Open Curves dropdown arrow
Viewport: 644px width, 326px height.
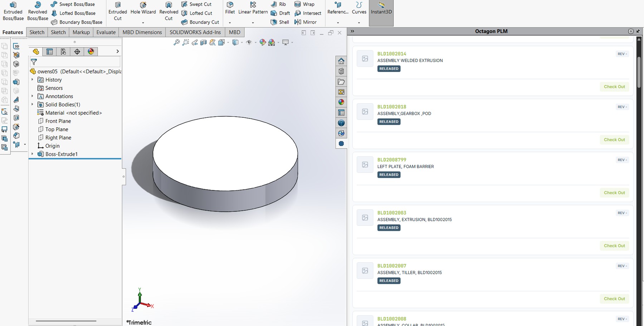[x=359, y=23]
